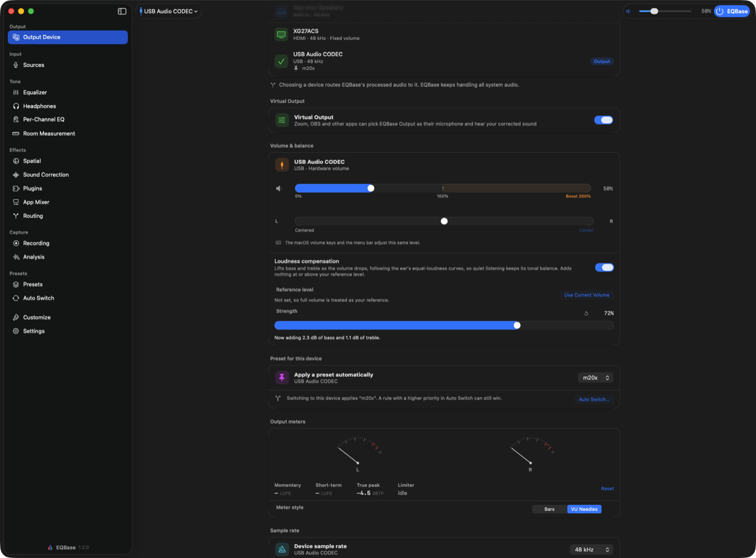This screenshot has height=558, width=756.
Task: Click the Output badge on the USB Audio CODEC row
Action: pos(601,62)
